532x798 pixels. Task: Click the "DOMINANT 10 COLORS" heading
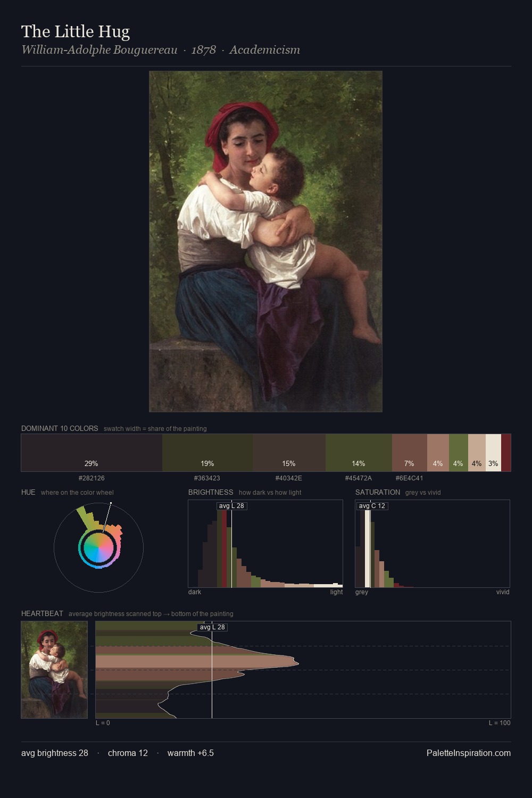[x=60, y=428]
